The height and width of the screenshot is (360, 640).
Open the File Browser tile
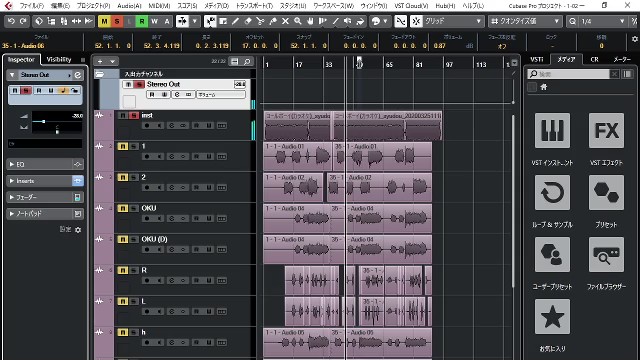[x=606, y=255]
